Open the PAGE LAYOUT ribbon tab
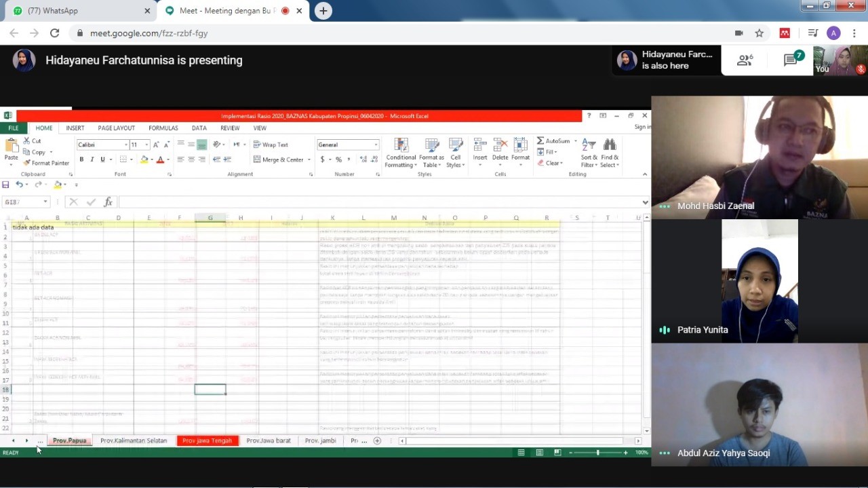 [116, 128]
